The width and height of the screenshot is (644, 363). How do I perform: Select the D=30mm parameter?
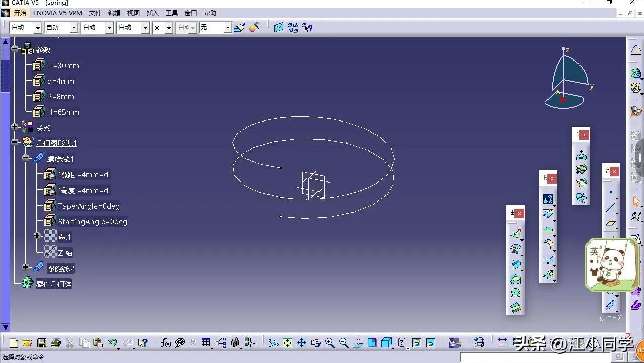(x=63, y=66)
